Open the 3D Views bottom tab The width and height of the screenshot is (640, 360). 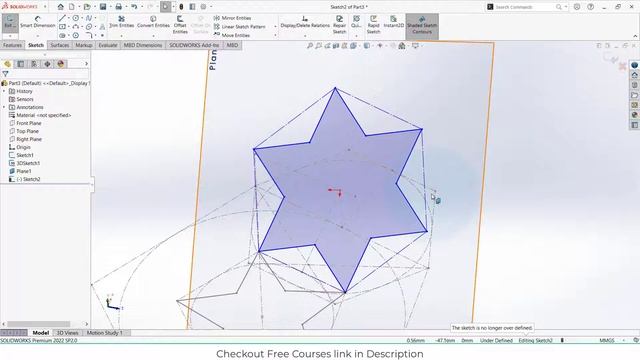coord(67,333)
